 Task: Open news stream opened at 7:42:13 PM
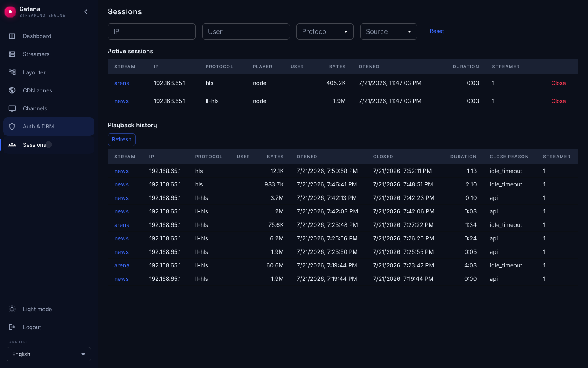121,198
